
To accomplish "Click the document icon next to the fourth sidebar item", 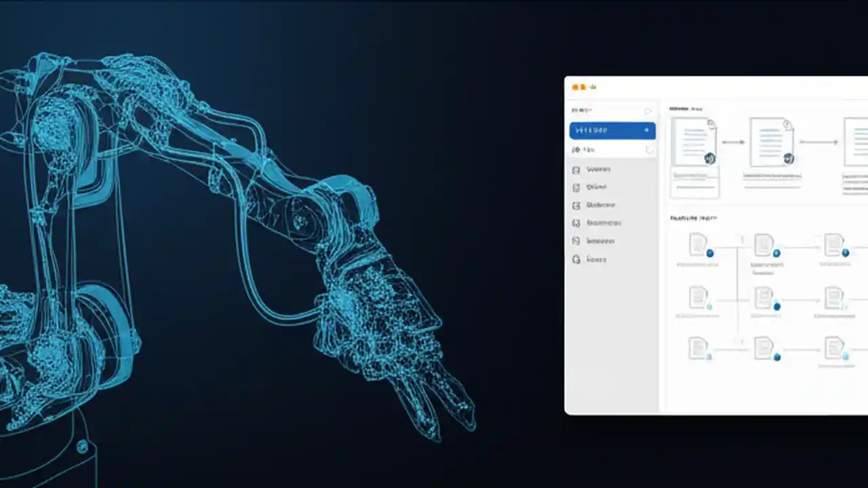I will [576, 223].
